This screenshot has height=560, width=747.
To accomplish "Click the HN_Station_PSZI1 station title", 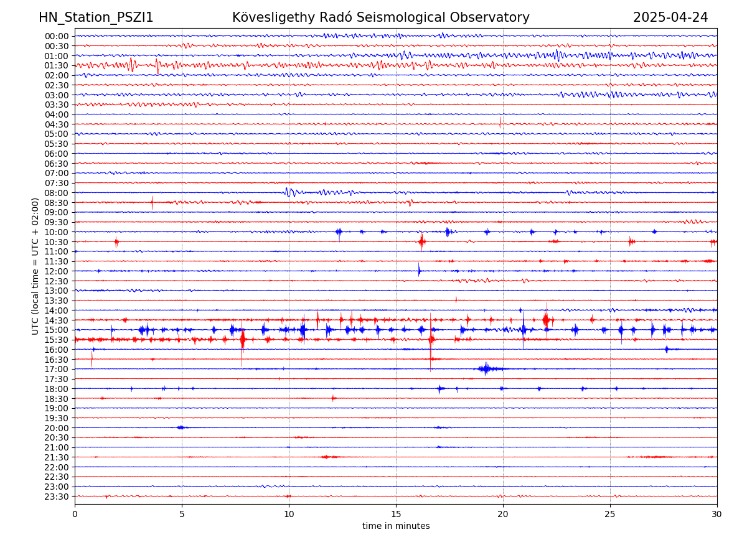I will (96, 18).
